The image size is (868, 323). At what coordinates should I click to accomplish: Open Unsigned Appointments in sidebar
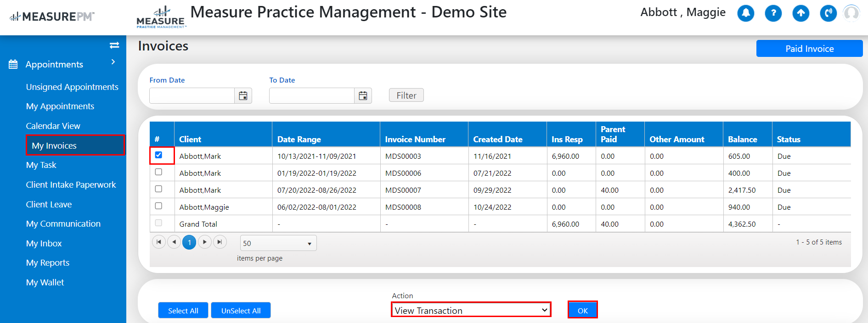pos(72,87)
